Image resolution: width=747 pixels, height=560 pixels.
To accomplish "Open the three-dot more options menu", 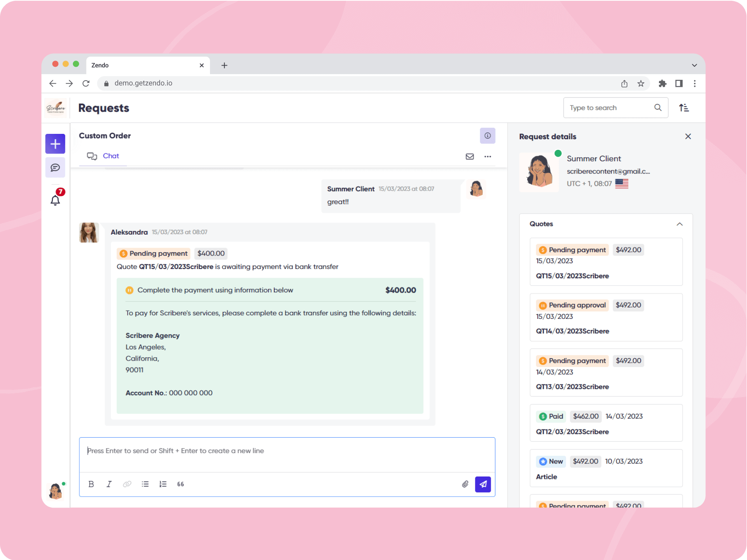I will (487, 156).
